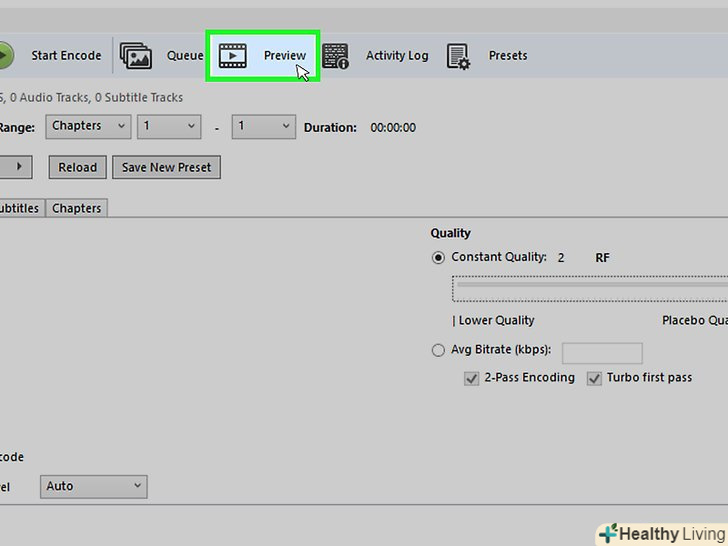Screen dimensions: 728x546
Task: Click the Duration value 00:00:00
Action: 393,127
